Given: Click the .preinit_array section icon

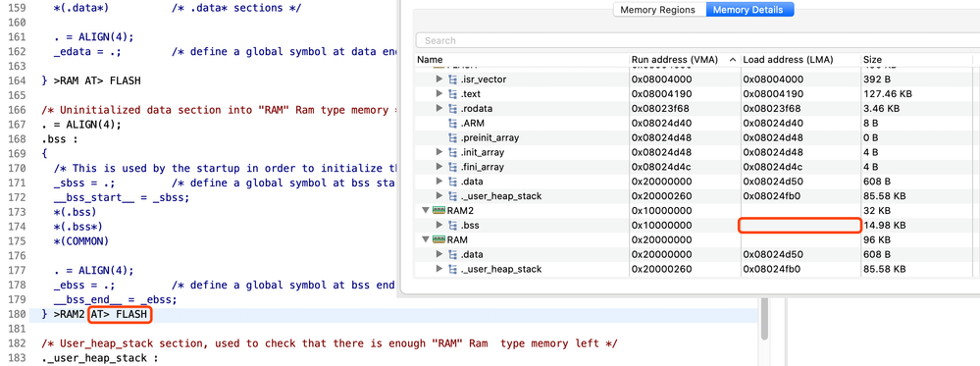Looking at the screenshot, I should pyautogui.click(x=452, y=137).
